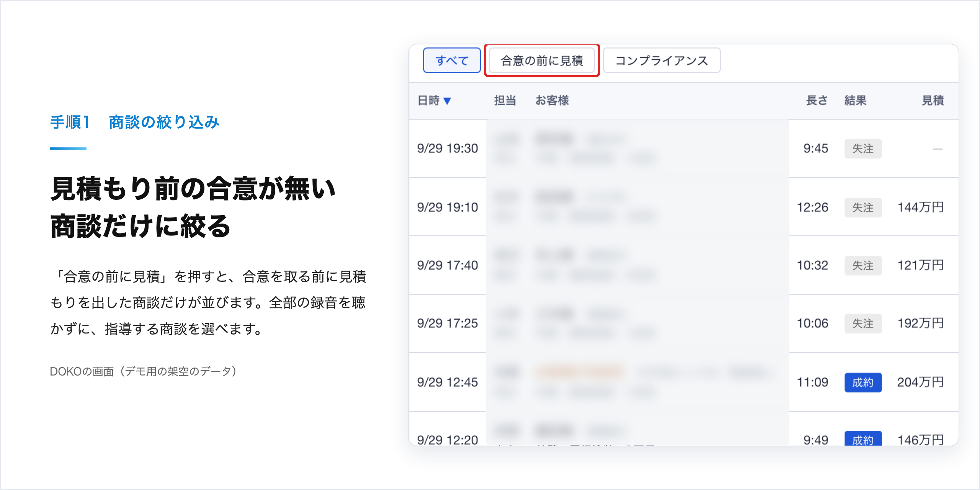
Task: Click the 成約 badge beside 146万円
Action: [x=863, y=439]
